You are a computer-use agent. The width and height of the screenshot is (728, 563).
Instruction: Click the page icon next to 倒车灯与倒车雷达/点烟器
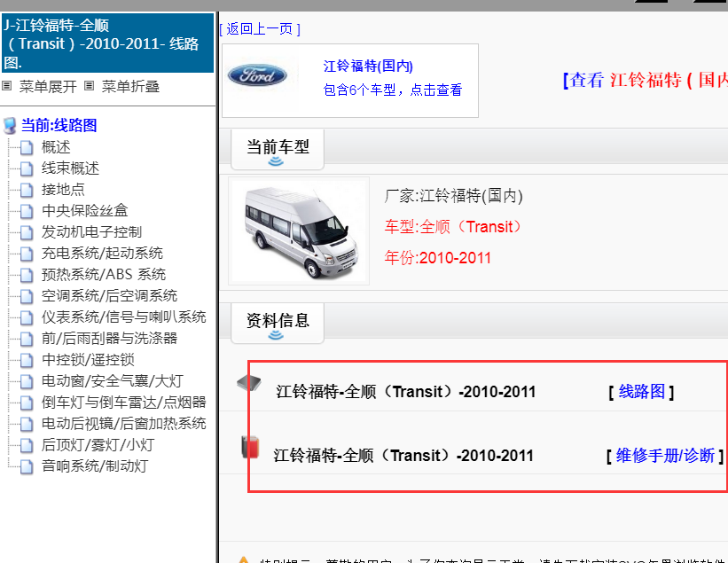(27, 403)
